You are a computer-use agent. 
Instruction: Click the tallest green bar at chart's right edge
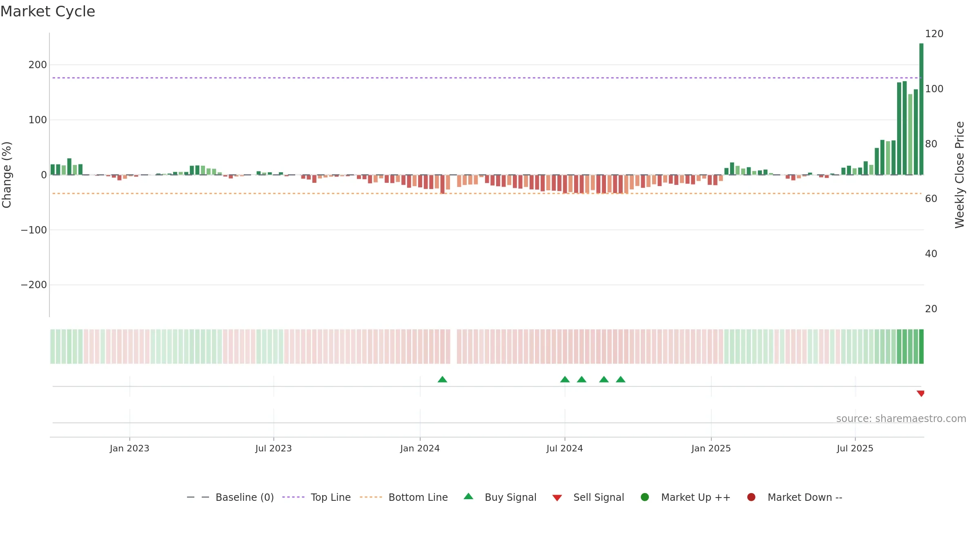921,109
